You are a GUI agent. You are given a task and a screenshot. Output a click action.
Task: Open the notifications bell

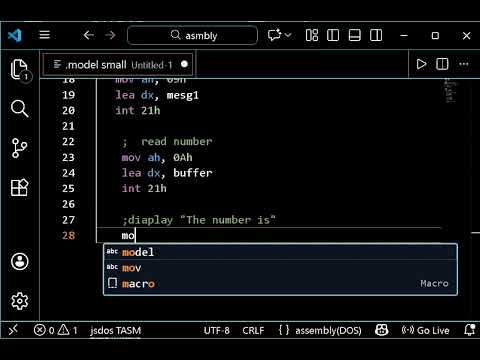click(x=469, y=330)
